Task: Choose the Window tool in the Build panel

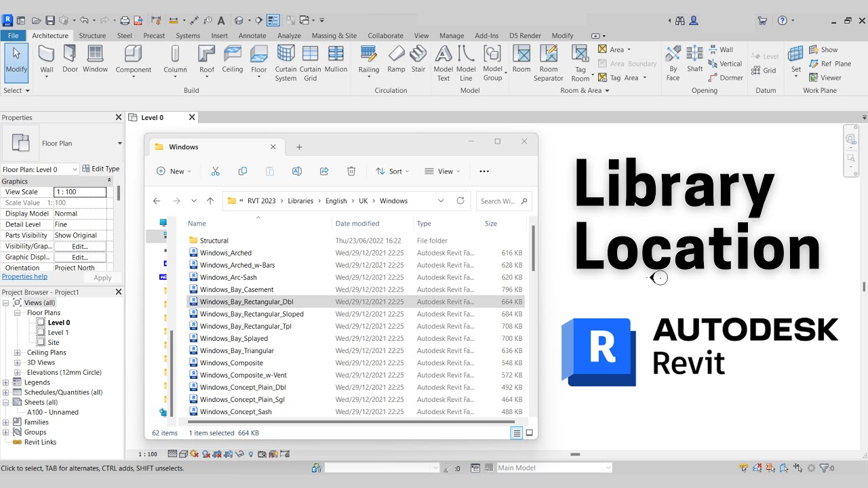Action: (x=96, y=60)
